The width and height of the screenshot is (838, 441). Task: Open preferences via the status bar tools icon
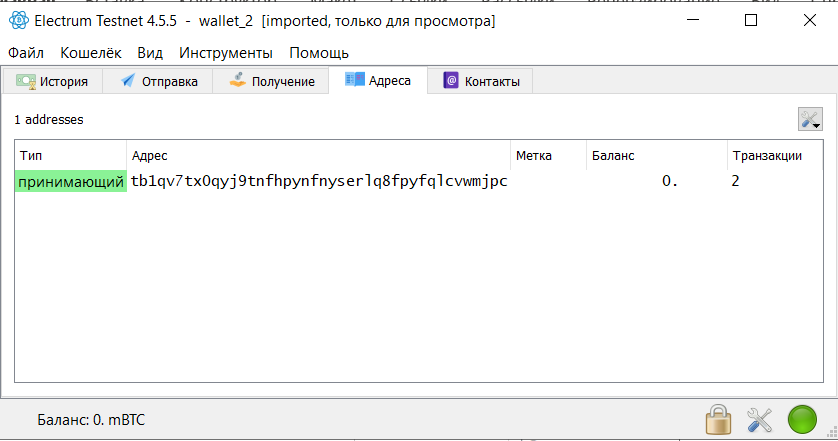tap(759, 420)
